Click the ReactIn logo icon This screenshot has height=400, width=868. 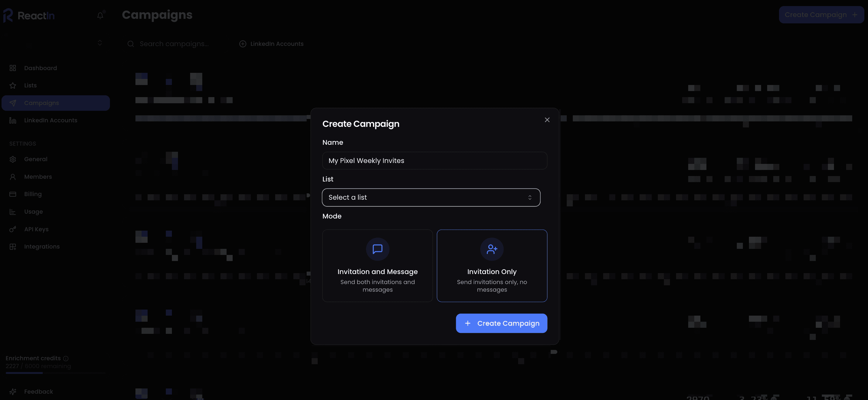pos(8,15)
